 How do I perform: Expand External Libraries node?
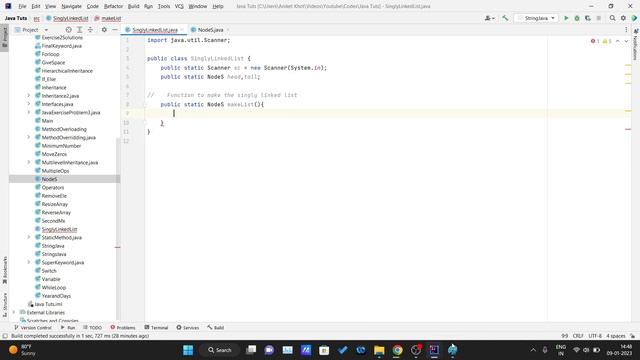tap(14, 312)
